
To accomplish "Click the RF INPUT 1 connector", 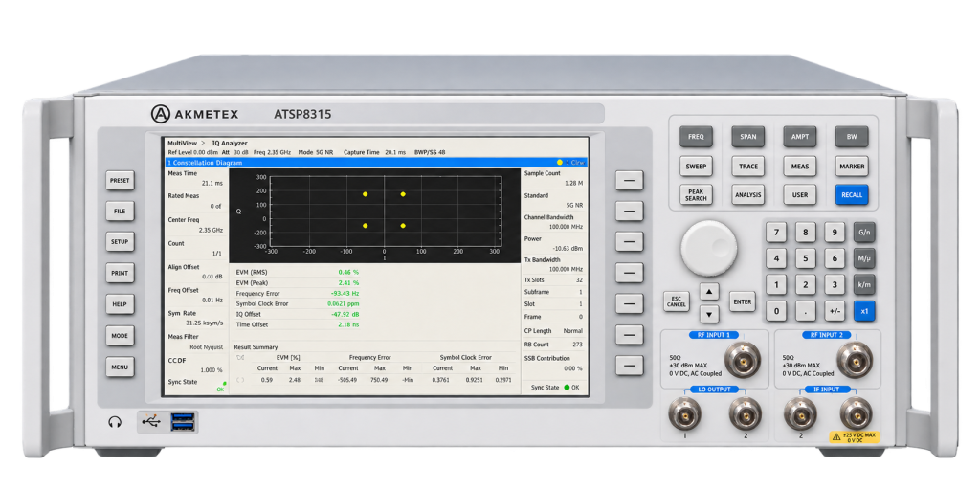I will [743, 360].
